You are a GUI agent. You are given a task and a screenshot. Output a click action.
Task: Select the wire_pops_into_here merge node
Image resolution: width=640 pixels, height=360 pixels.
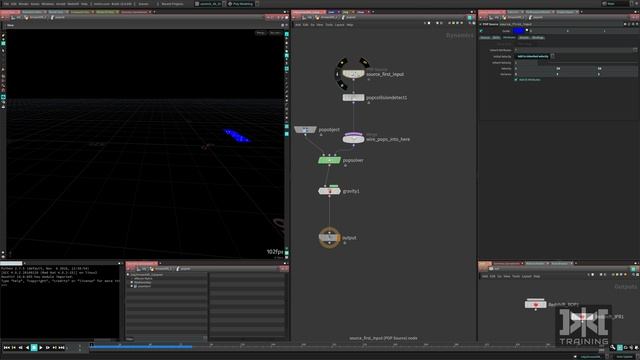tap(353, 139)
